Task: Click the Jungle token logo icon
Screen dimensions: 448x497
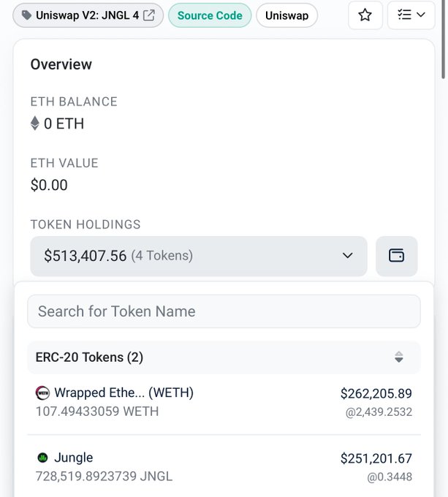Action: (42, 458)
